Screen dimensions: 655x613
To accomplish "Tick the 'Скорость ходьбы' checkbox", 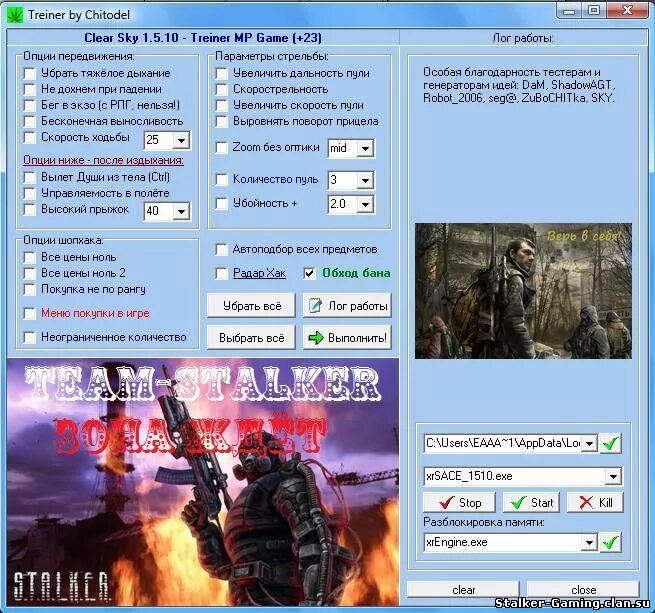I will tap(30, 137).
